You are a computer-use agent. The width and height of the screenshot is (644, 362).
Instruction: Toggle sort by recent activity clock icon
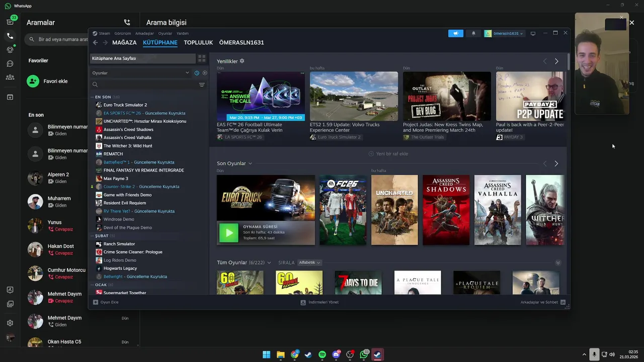point(197,73)
